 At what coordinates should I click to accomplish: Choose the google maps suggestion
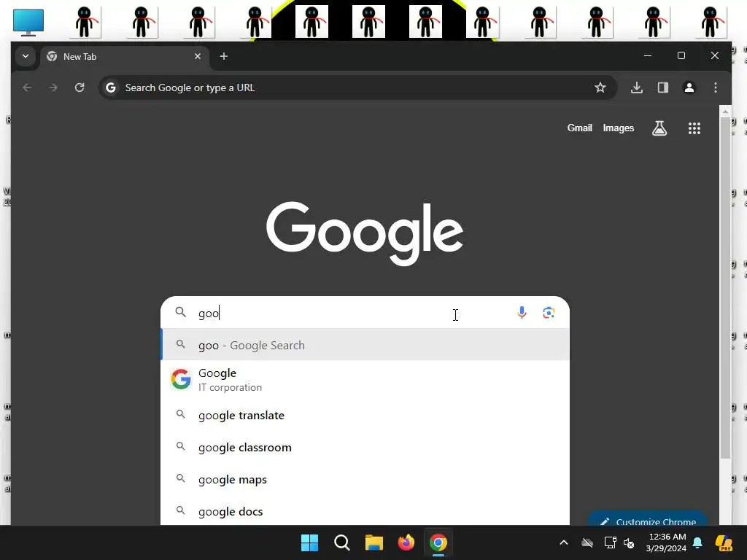pyautogui.click(x=365, y=480)
